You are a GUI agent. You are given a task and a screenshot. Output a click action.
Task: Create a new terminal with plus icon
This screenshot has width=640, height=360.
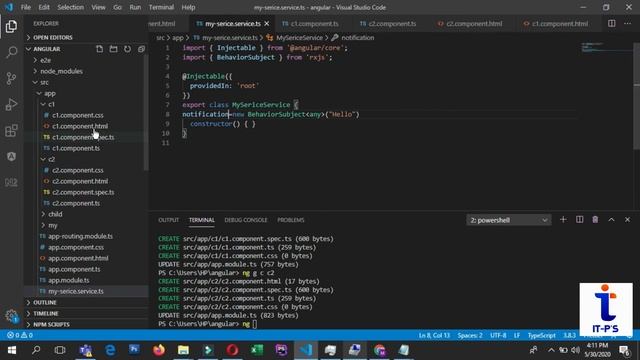[563, 220]
